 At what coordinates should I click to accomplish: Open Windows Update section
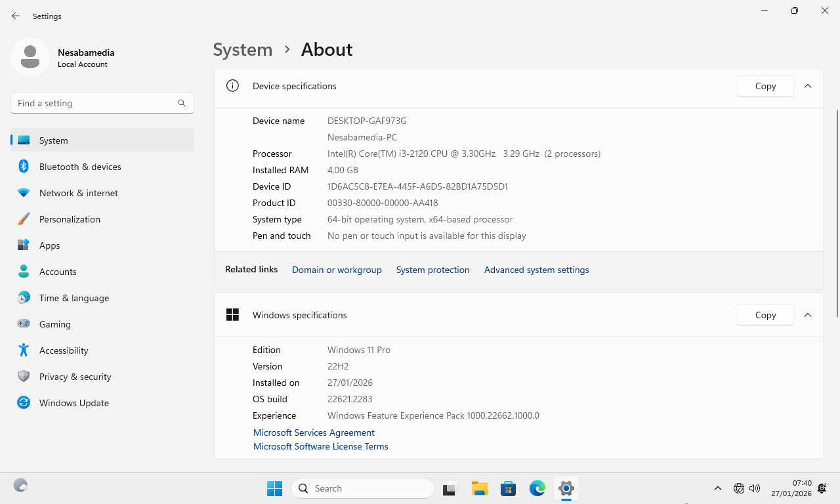[73, 403]
